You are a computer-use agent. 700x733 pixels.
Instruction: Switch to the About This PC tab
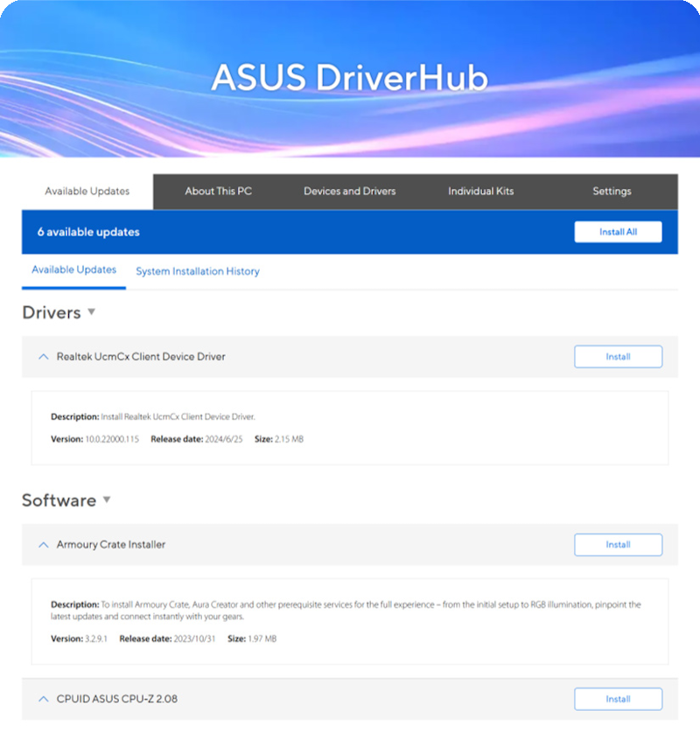point(218,192)
